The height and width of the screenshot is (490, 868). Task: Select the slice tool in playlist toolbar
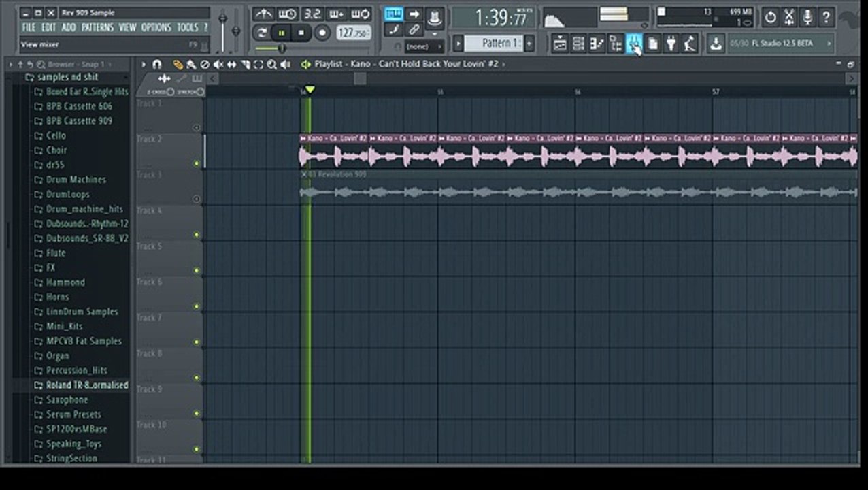click(x=246, y=65)
